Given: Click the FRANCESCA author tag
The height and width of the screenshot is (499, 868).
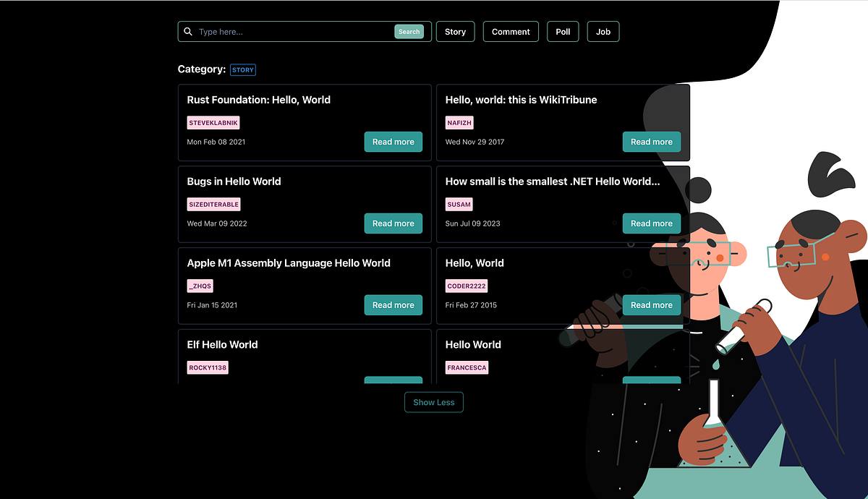Looking at the screenshot, I should click(467, 367).
